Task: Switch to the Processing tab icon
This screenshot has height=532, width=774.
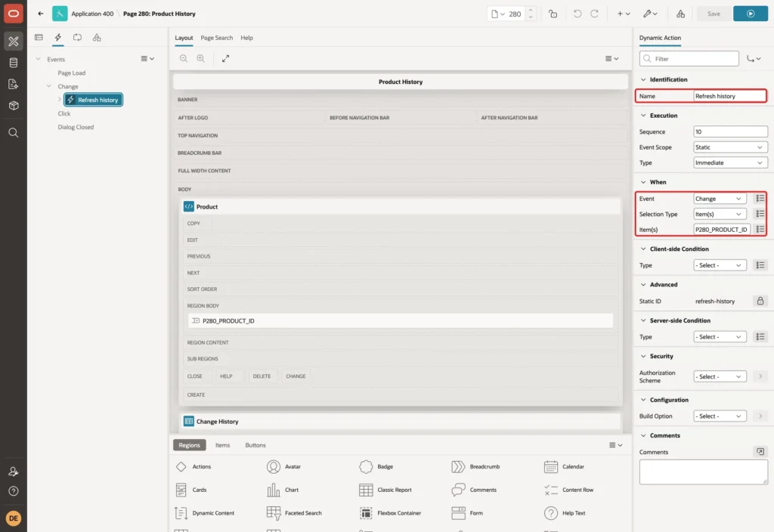Action: click(x=77, y=37)
